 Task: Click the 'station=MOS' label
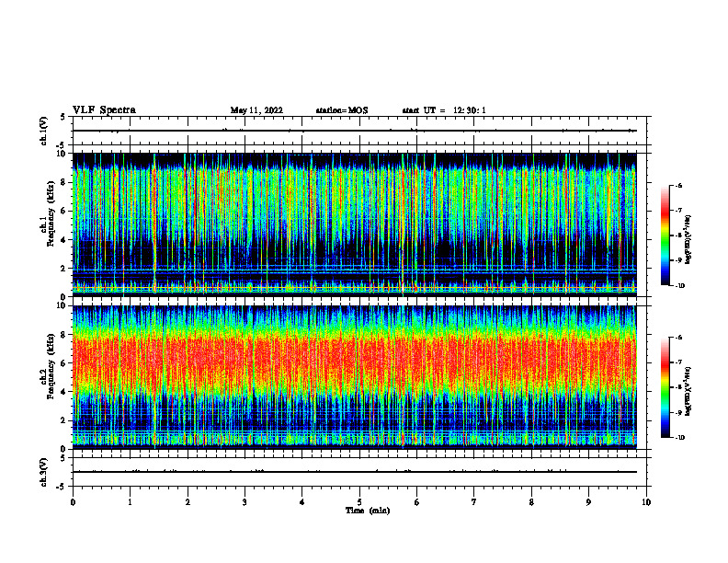[x=342, y=110]
